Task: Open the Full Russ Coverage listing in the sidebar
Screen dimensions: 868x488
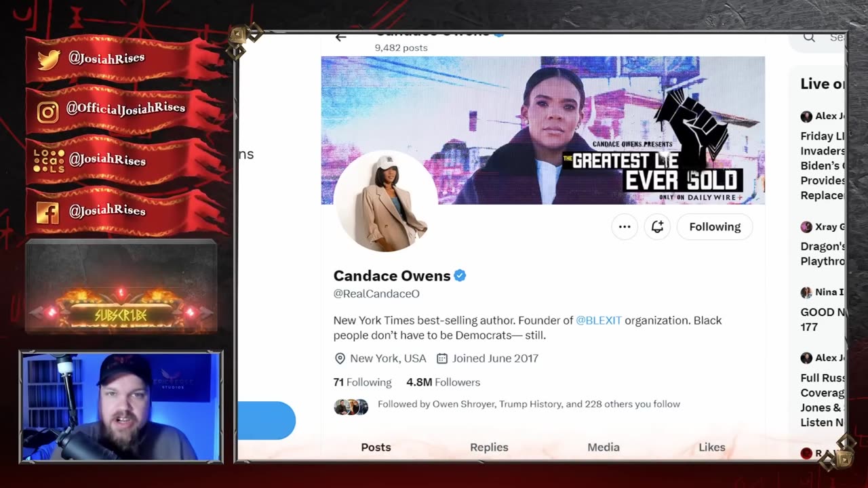Action: (823, 400)
